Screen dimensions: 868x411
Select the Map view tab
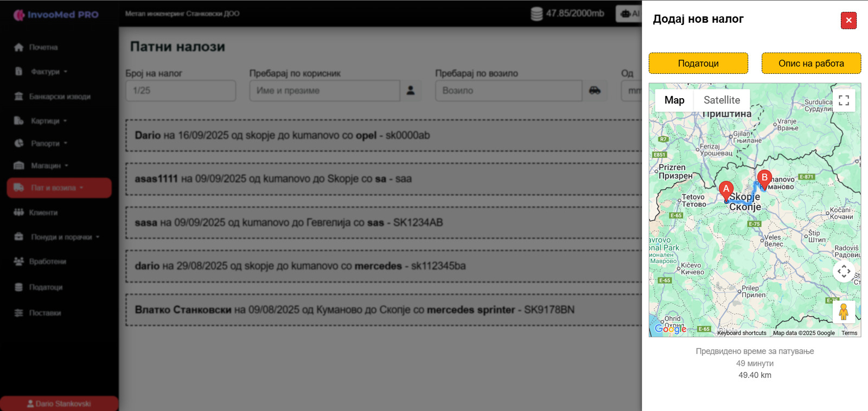pos(674,100)
